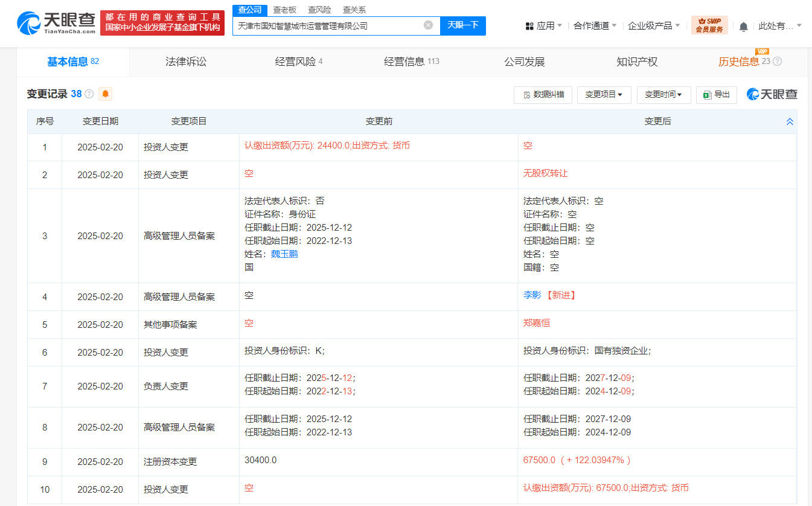The width and height of the screenshot is (812, 506).
Task: Clear the search box with the × icon
Action: 429,25
